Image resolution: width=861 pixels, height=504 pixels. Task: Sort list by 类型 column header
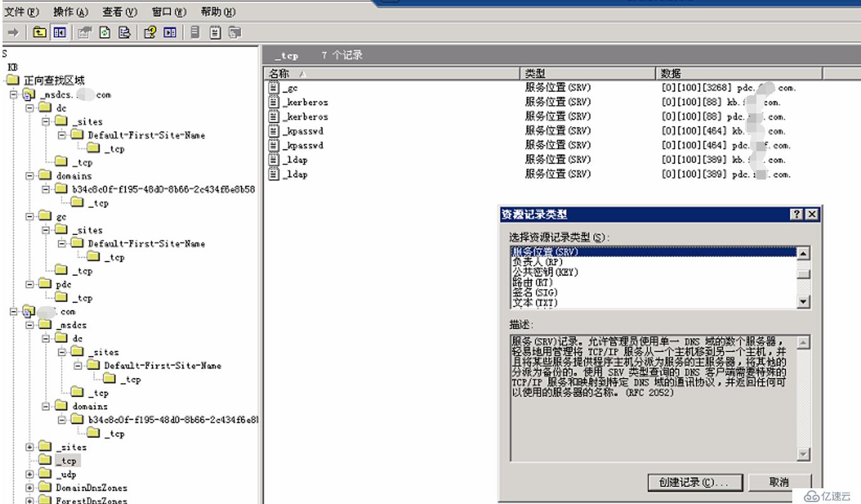pyautogui.click(x=588, y=74)
